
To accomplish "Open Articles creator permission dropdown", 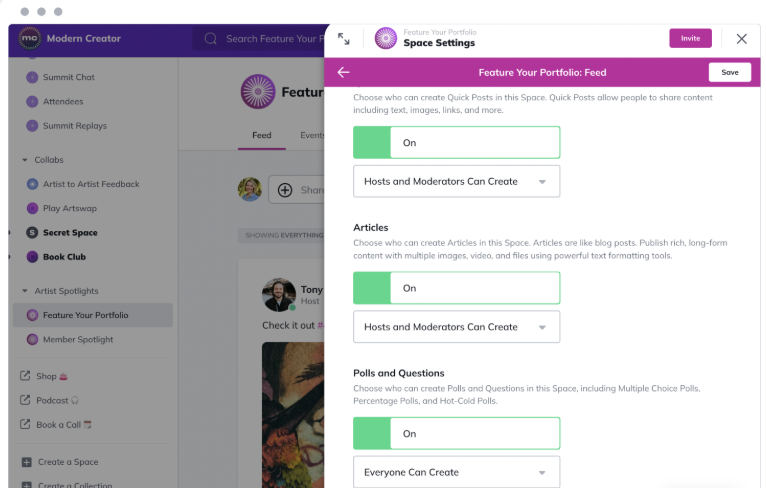I will pyautogui.click(x=456, y=327).
